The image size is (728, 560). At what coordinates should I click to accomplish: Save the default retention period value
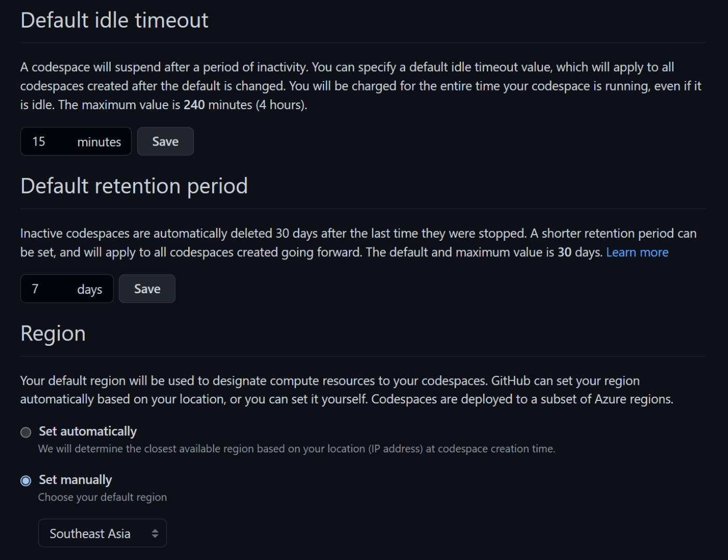[147, 289]
